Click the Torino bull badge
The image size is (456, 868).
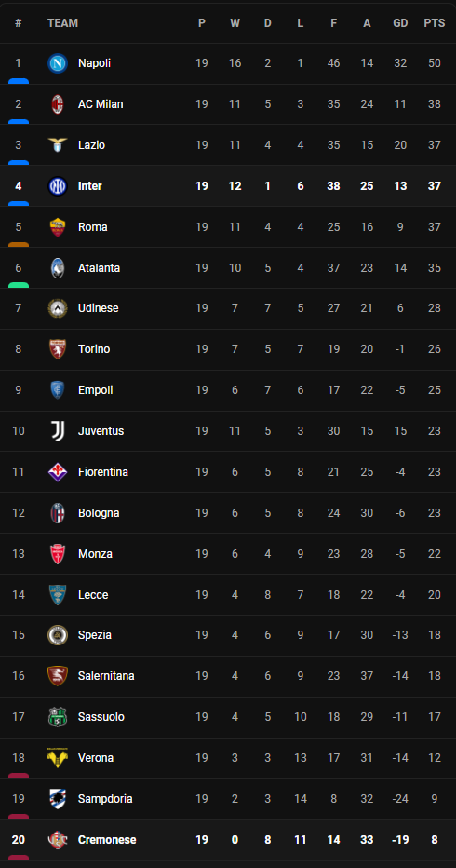pyautogui.click(x=58, y=349)
